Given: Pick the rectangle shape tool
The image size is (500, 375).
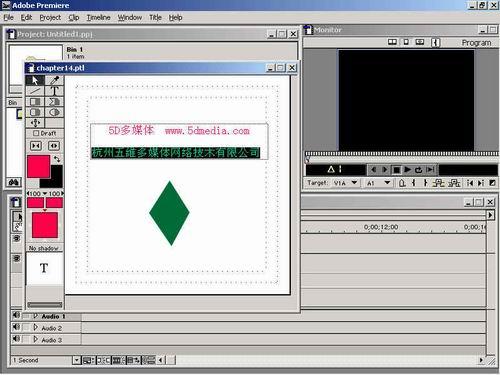Looking at the screenshot, I should click(35, 101).
